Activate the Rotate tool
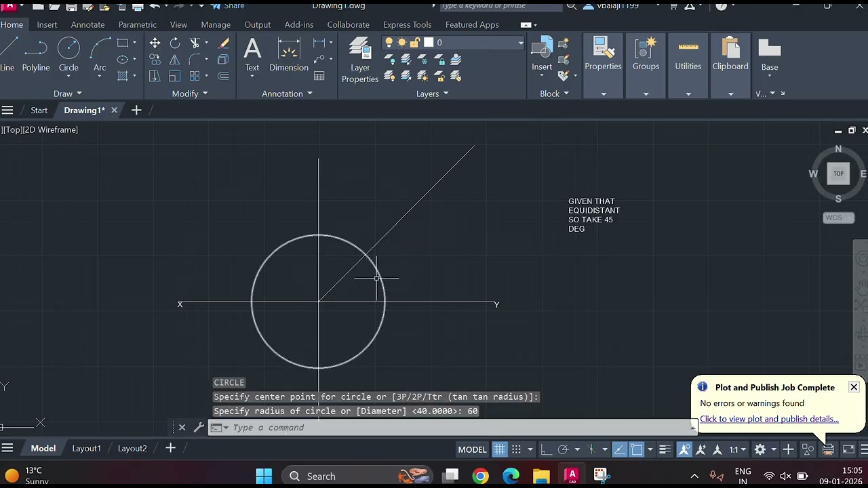This screenshot has height=488, width=868. point(175,43)
